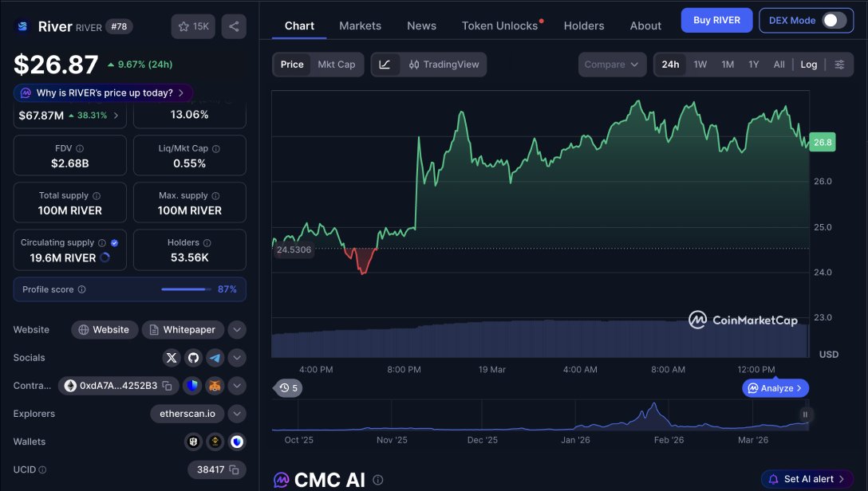
Task: Click the current price label 26.8
Action: (x=823, y=142)
